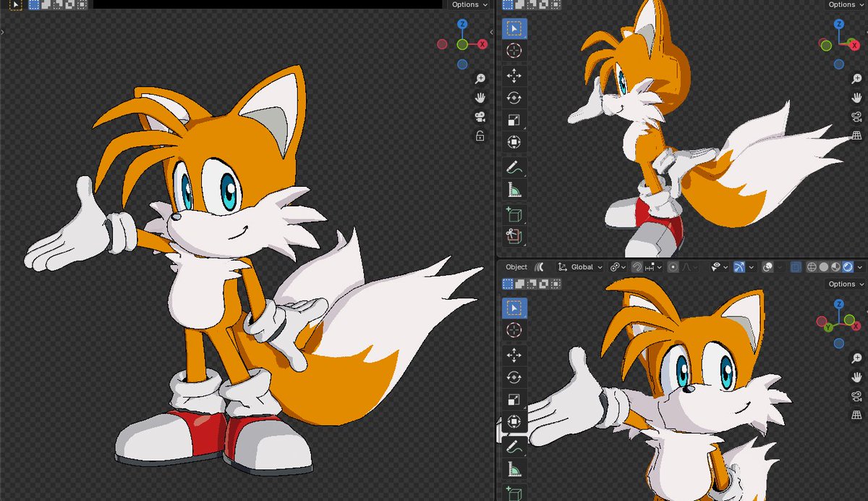
Task: Select the Measure tool in top-right viewport
Action: pyautogui.click(x=514, y=190)
